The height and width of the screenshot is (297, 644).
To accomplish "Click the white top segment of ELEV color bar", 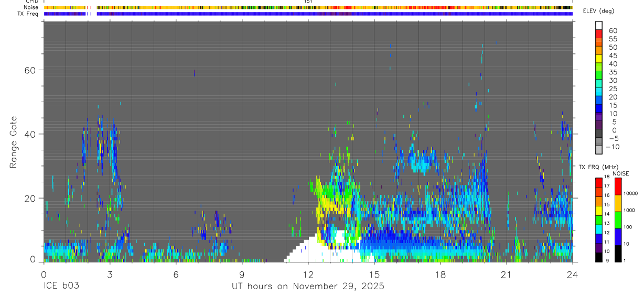I will [x=599, y=26].
